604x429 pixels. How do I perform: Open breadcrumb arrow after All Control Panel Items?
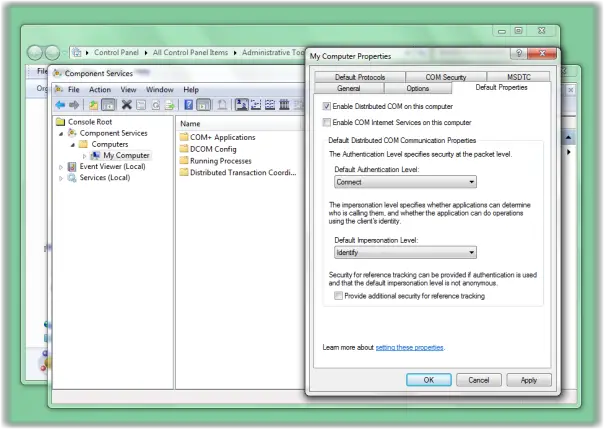235,53
